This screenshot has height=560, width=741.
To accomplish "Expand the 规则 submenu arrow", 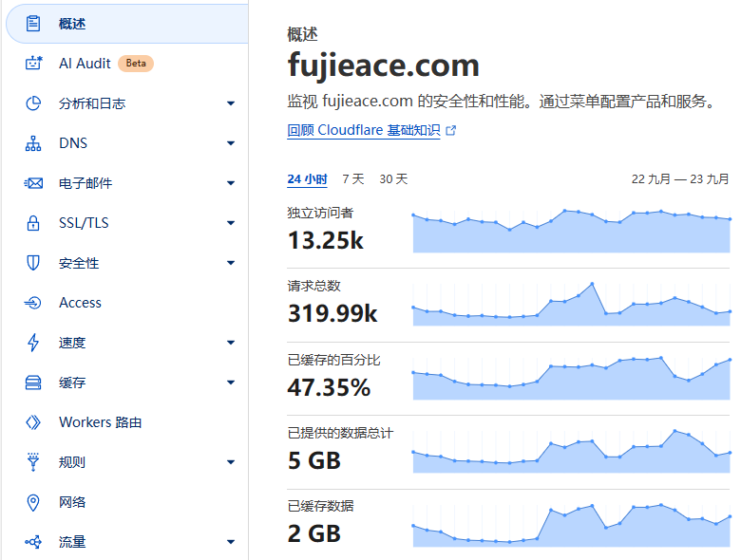I will point(231,462).
